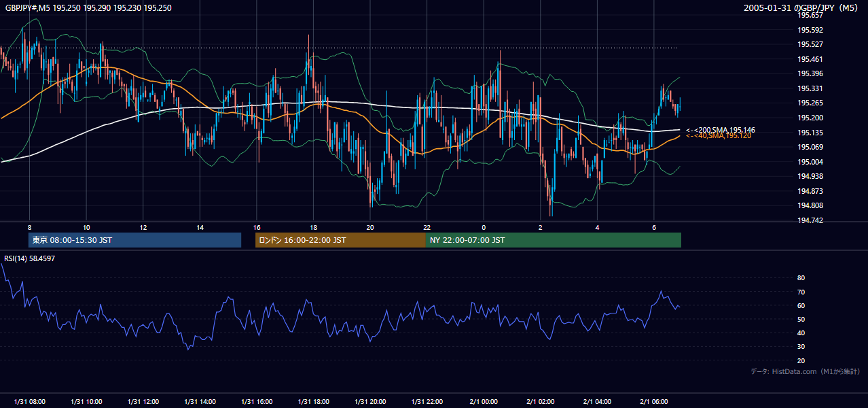Click price axis label 195.461

pyautogui.click(x=810, y=59)
